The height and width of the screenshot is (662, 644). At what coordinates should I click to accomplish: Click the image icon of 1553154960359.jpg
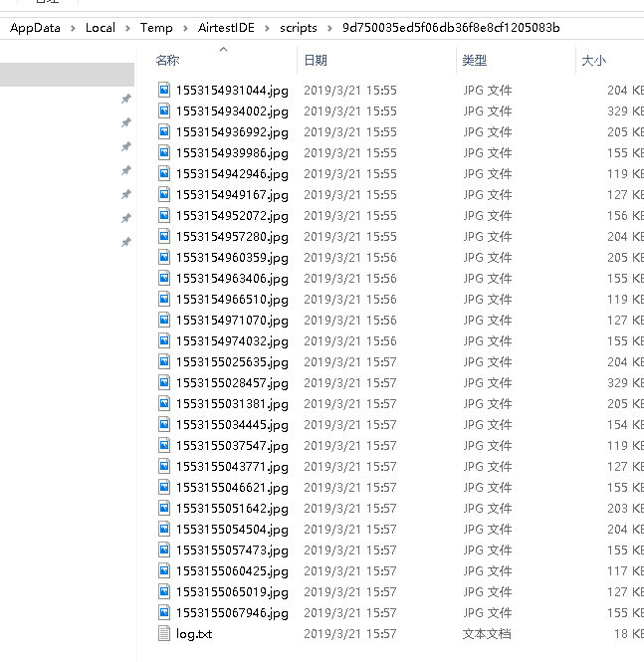point(164,257)
